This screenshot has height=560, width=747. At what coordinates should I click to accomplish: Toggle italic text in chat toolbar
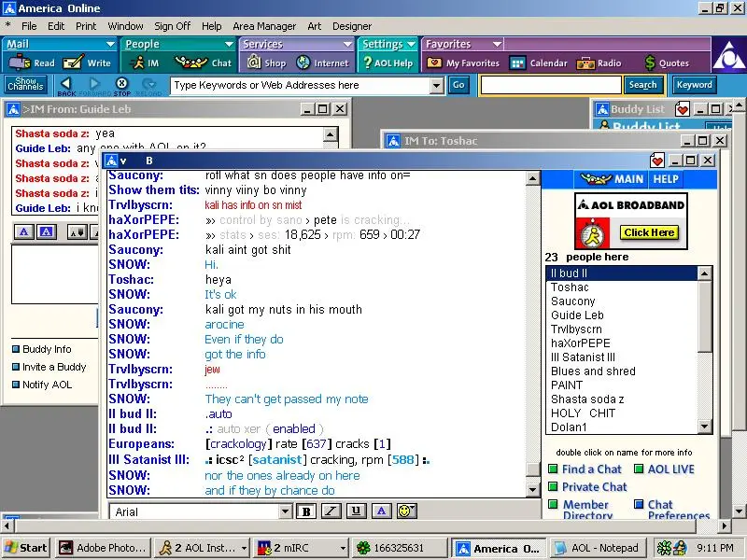click(x=331, y=511)
